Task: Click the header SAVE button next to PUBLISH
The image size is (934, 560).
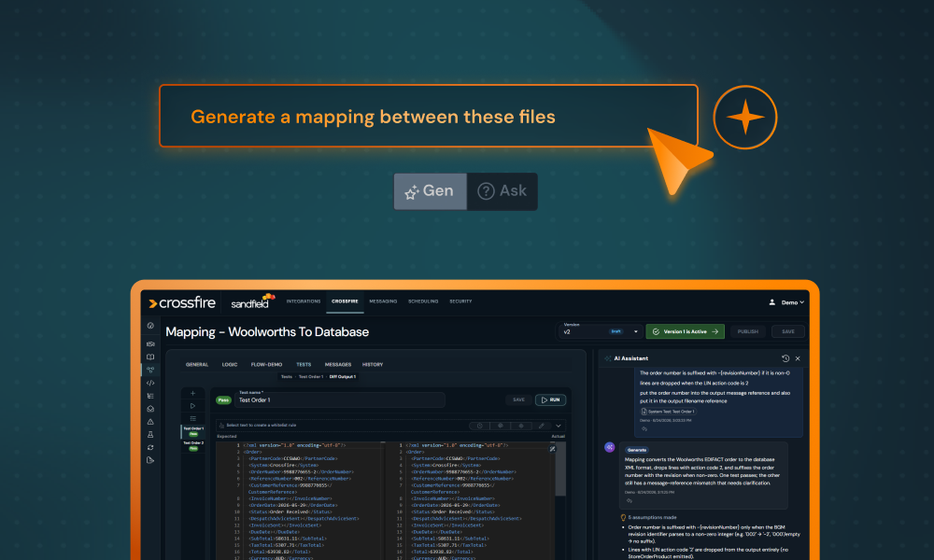Action: point(788,331)
